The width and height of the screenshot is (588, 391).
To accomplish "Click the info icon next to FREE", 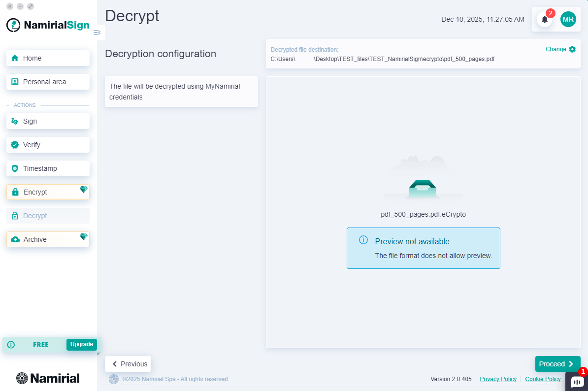I will point(11,345).
